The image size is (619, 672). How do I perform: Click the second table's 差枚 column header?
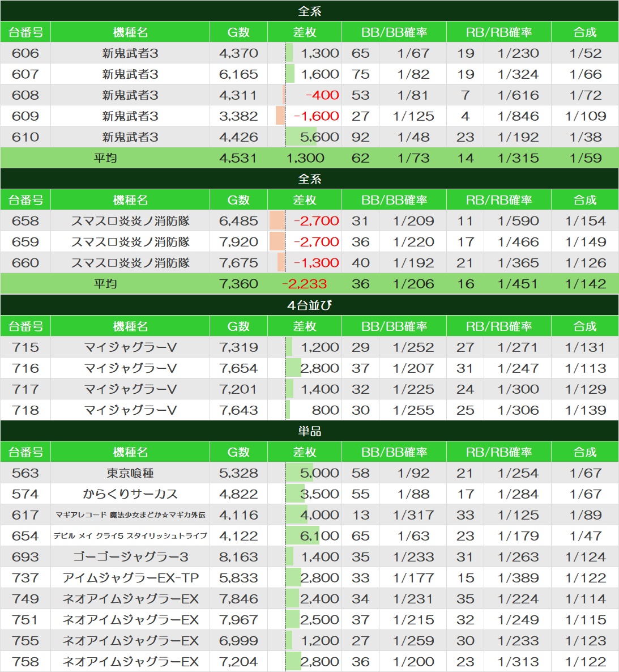pyautogui.click(x=305, y=200)
